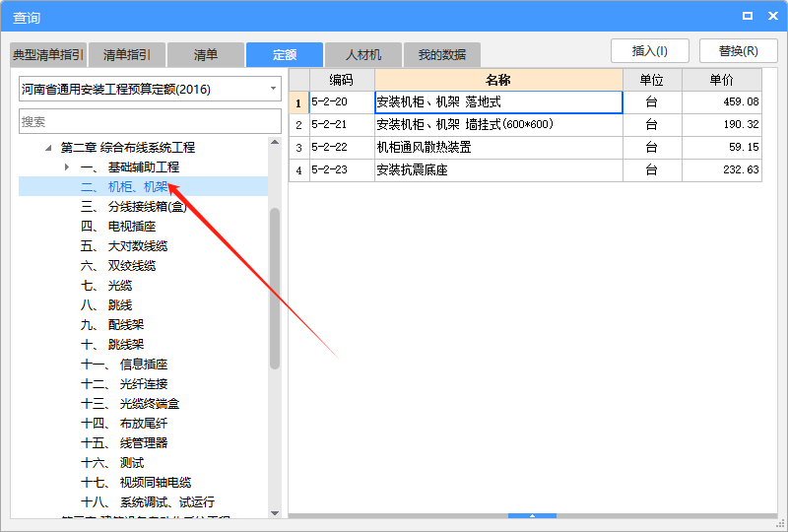Click the tree vertical scrollbar thumb
788x532 pixels.
point(275,289)
